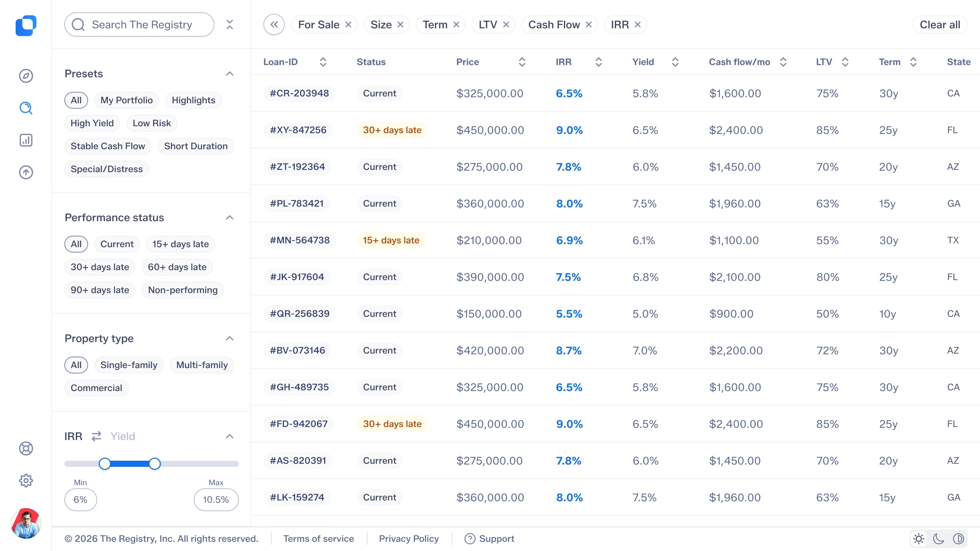Image resolution: width=980 pixels, height=551 pixels.
Task: Open the bar chart Analytics icon
Action: click(26, 140)
